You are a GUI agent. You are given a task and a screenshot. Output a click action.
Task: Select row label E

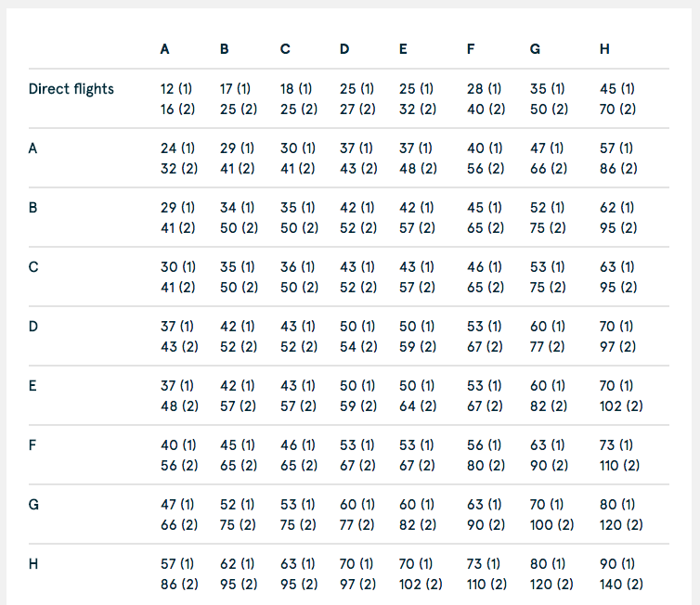click(32, 386)
